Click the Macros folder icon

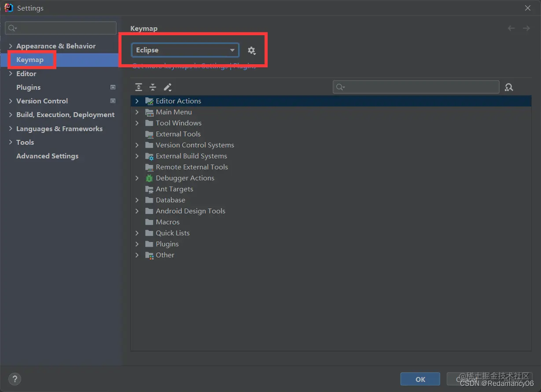click(149, 222)
